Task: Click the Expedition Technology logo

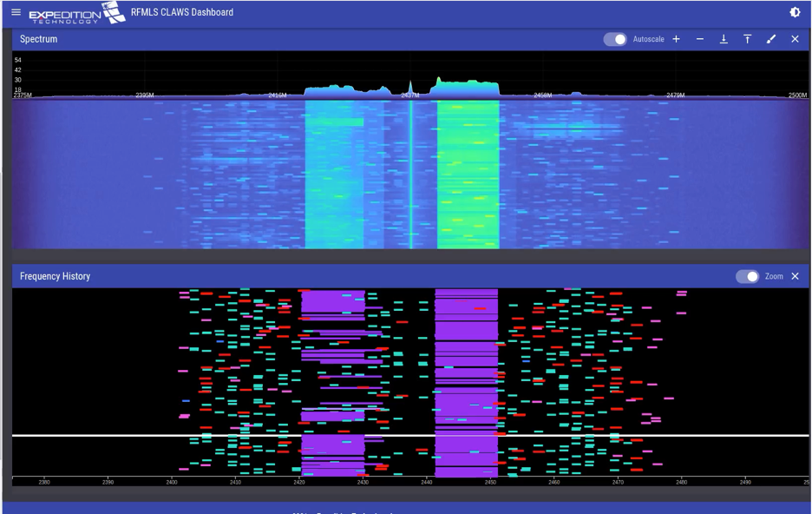Action: pos(76,13)
